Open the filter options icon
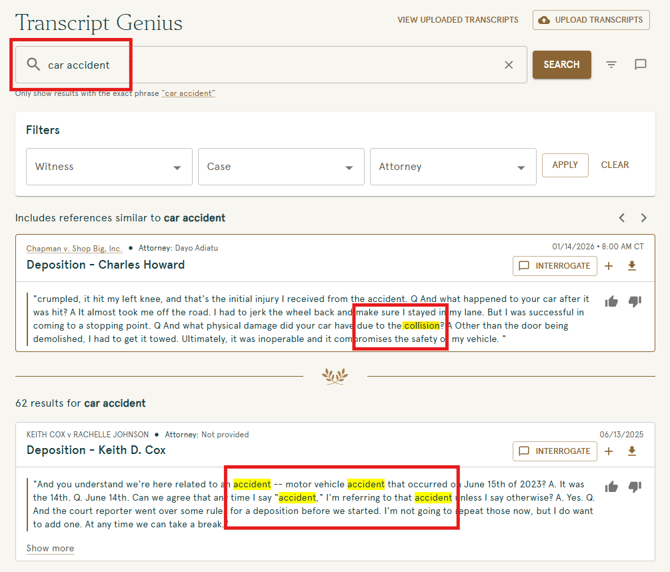 [x=611, y=65]
